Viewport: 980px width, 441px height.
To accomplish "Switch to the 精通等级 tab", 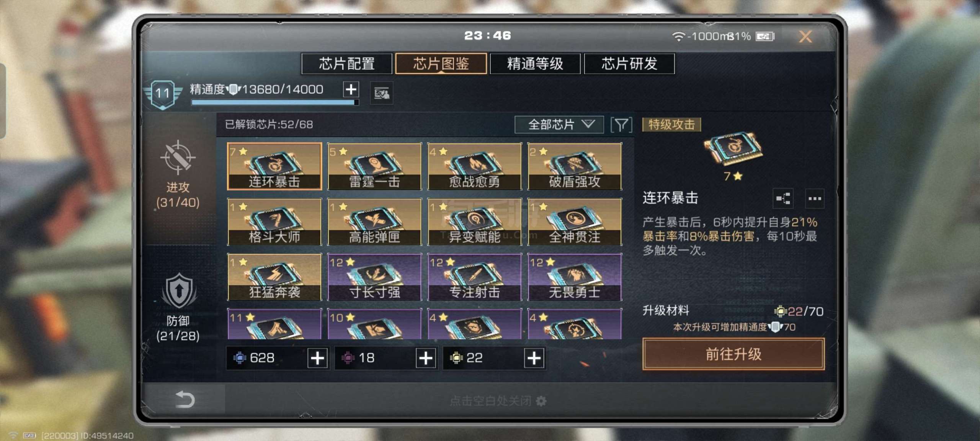I will 535,63.
